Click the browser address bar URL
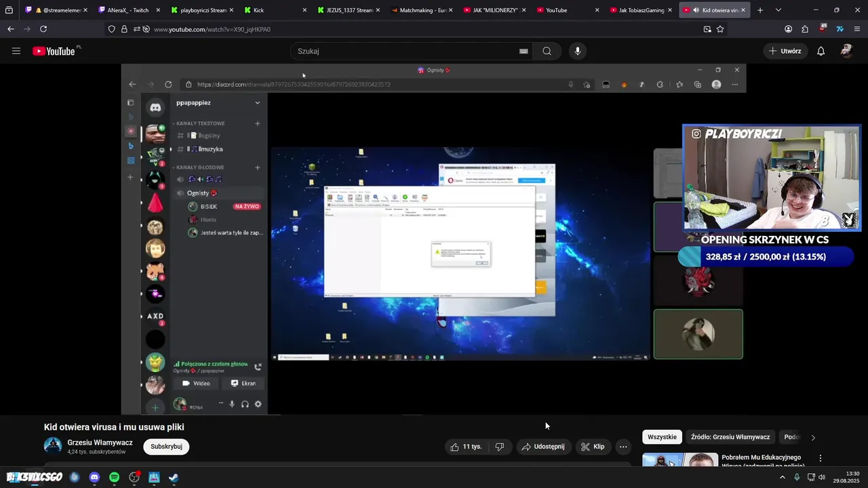Image resolution: width=868 pixels, height=488 pixels. point(212,29)
